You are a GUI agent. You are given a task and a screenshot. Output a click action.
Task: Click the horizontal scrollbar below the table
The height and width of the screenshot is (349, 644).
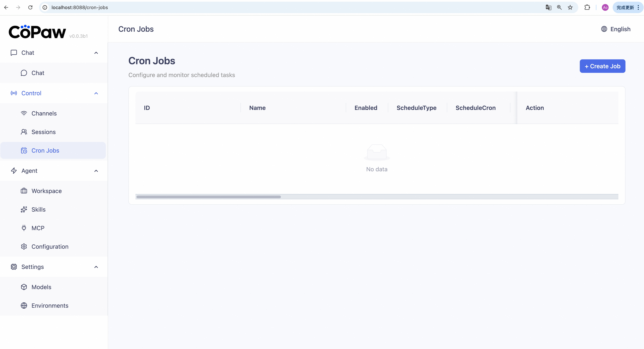[209, 197]
